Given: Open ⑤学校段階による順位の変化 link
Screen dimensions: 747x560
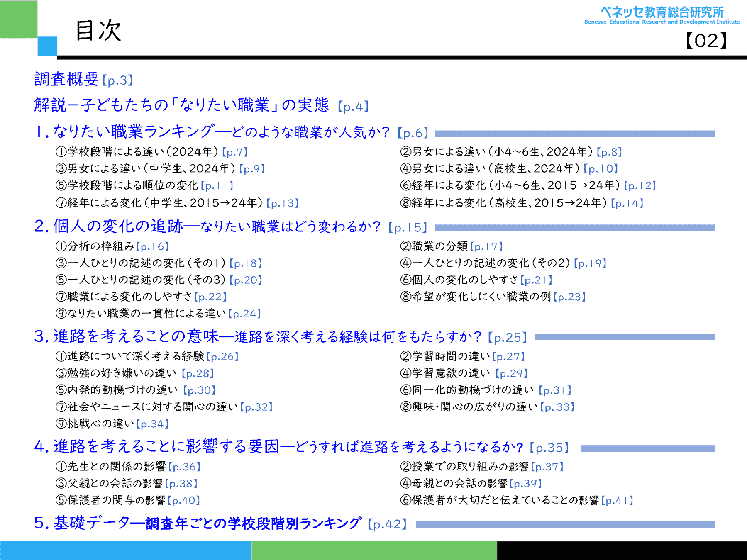Looking at the screenshot, I should click(x=144, y=185).
